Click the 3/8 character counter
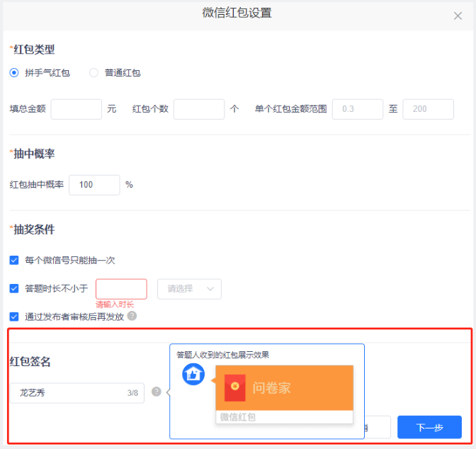The image size is (476, 449). pyautogui.click(x=132, y=393)
